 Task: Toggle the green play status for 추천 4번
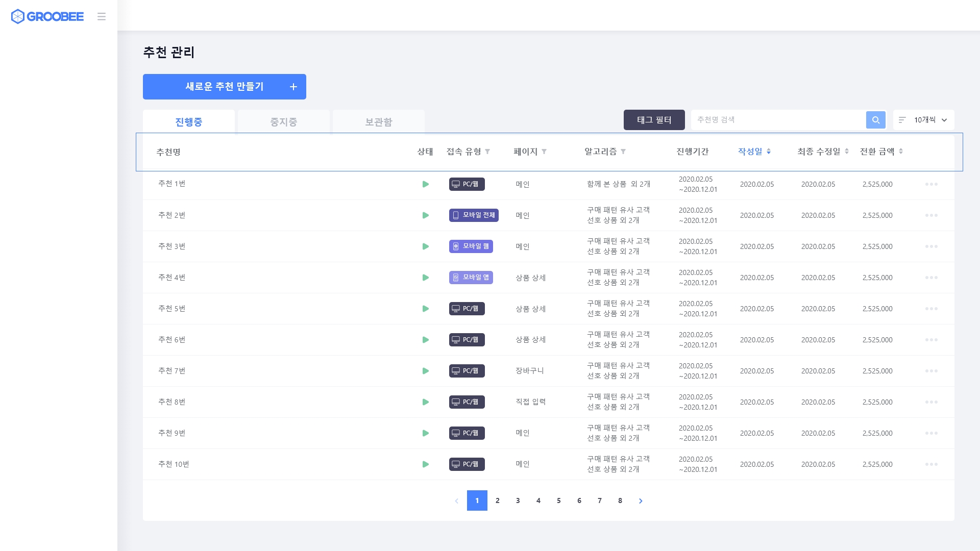tap(425, 278)
